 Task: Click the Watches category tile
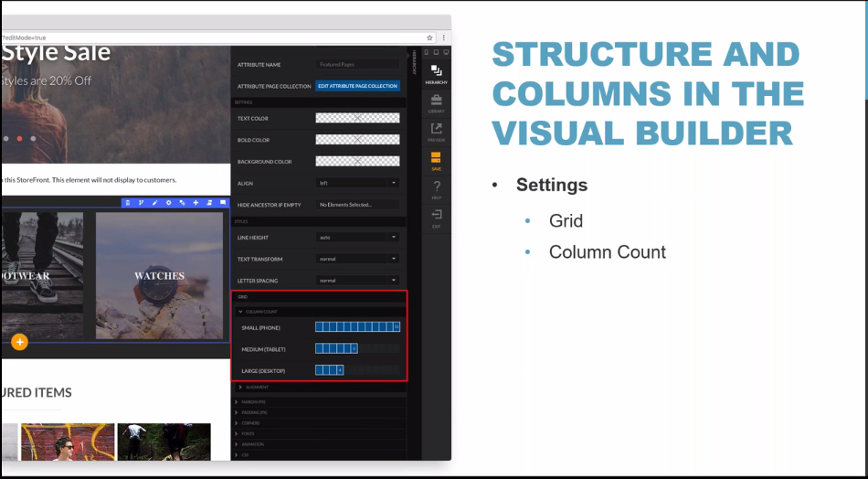pos(159,276)
